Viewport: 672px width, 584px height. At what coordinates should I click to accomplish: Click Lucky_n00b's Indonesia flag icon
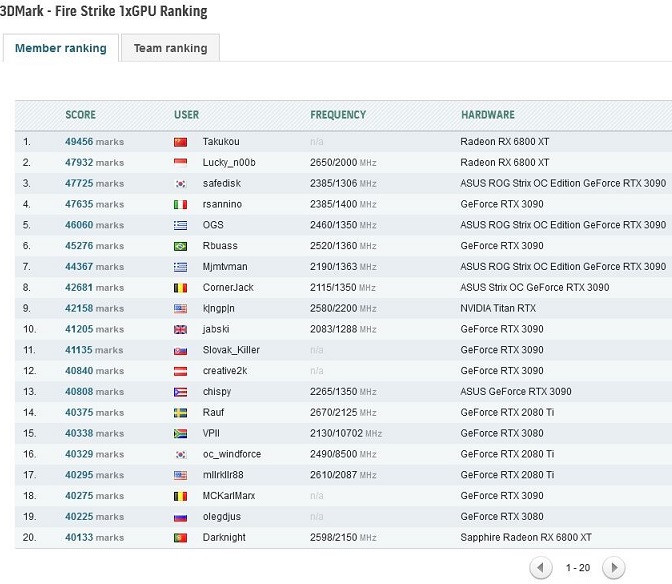pos(180,163)
